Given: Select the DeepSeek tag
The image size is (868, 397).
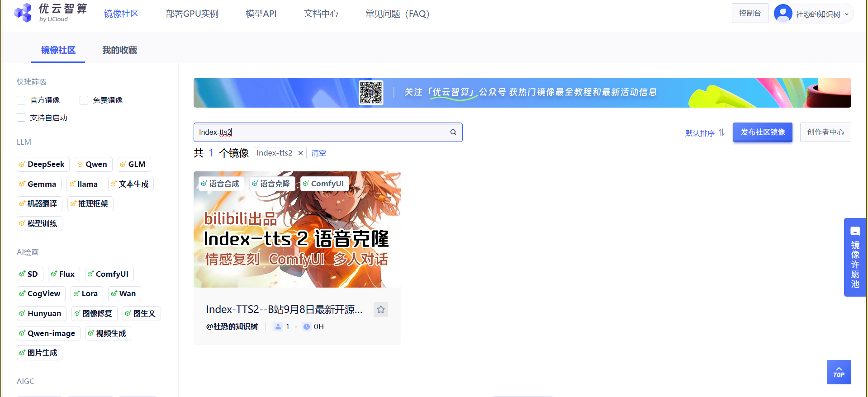Looking at the screenshot, I should tap(43, 164).
